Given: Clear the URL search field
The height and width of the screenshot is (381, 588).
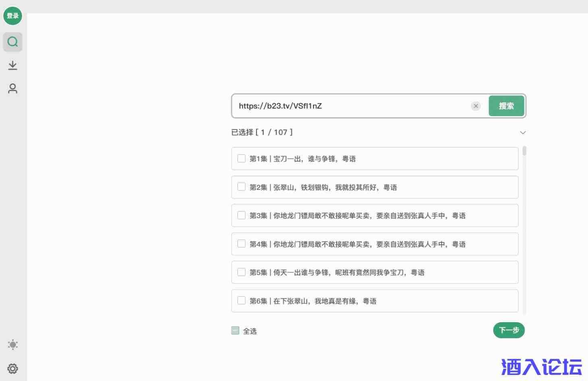Looking at the screenshot, I should (x=476, y=106).
